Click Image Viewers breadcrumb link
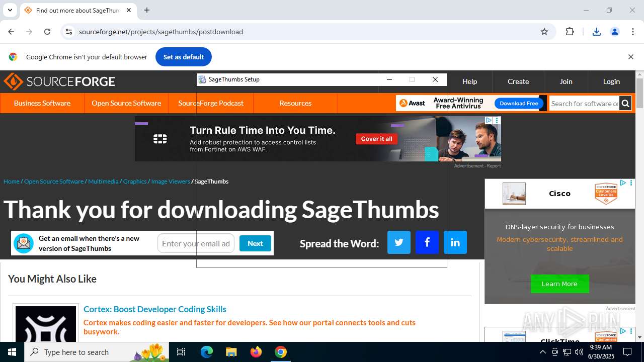This screenshot has width=644, height=362. 171,182
